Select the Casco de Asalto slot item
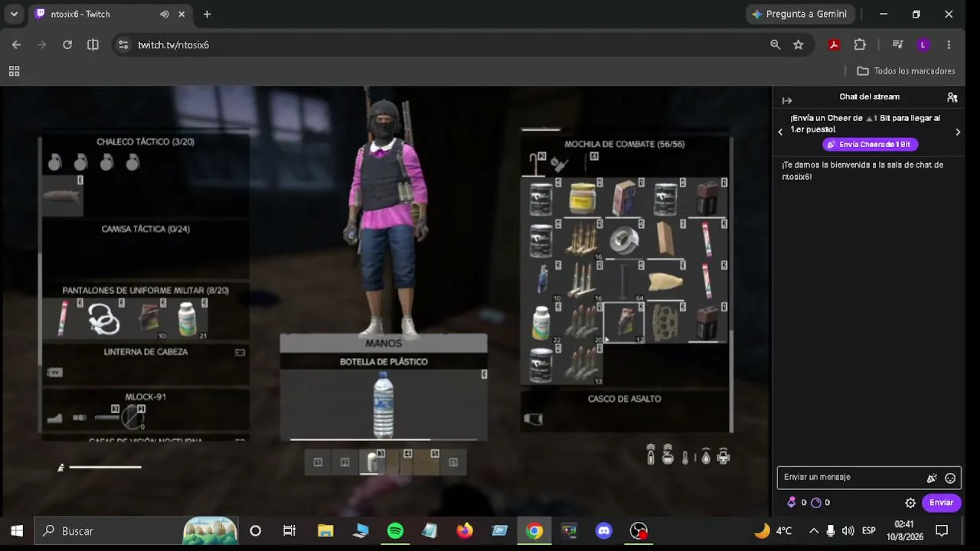Image resolution: width=980 pixels, height=551 pixels. (x=533, y=419)
